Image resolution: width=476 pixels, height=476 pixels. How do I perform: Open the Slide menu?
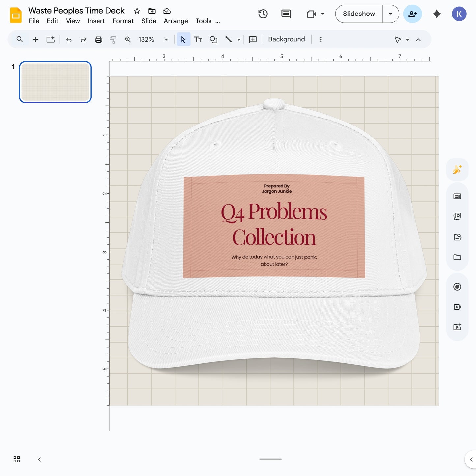click(149, 21)
